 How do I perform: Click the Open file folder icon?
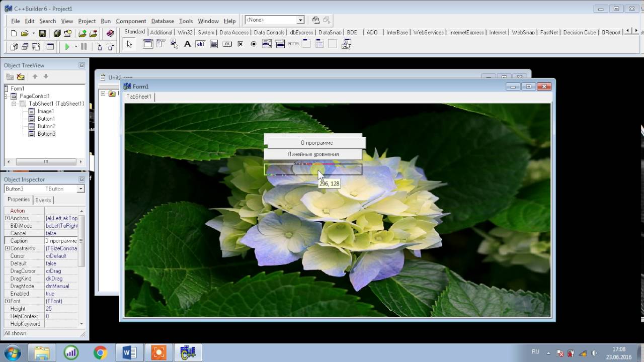click(x=24, y=33)
